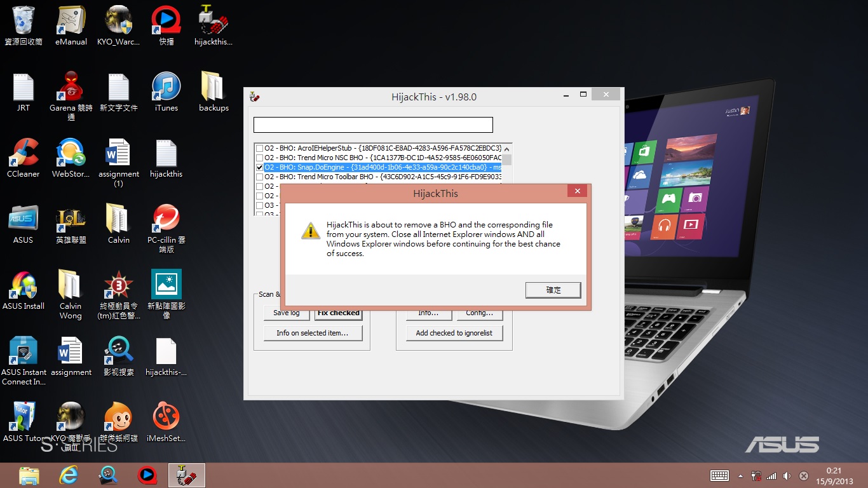
Task: Open Internet Explorer from the taskbar
Action: click(x=69, y=475)
